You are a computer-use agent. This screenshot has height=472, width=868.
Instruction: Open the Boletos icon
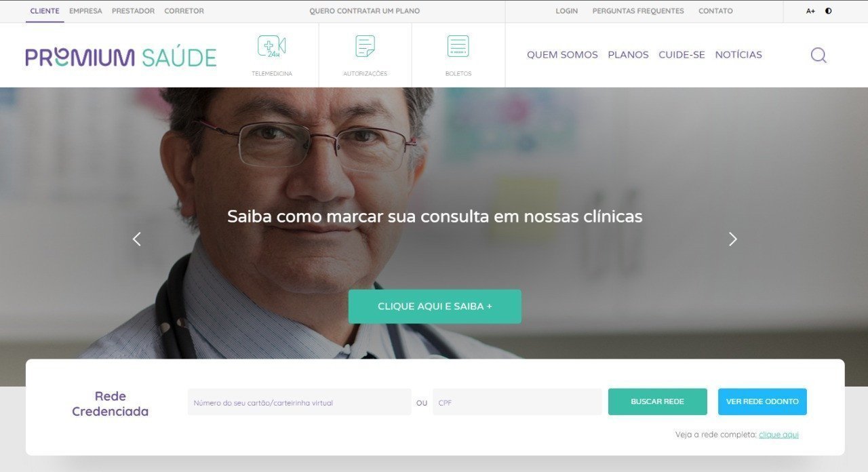[x=458, y=46]
